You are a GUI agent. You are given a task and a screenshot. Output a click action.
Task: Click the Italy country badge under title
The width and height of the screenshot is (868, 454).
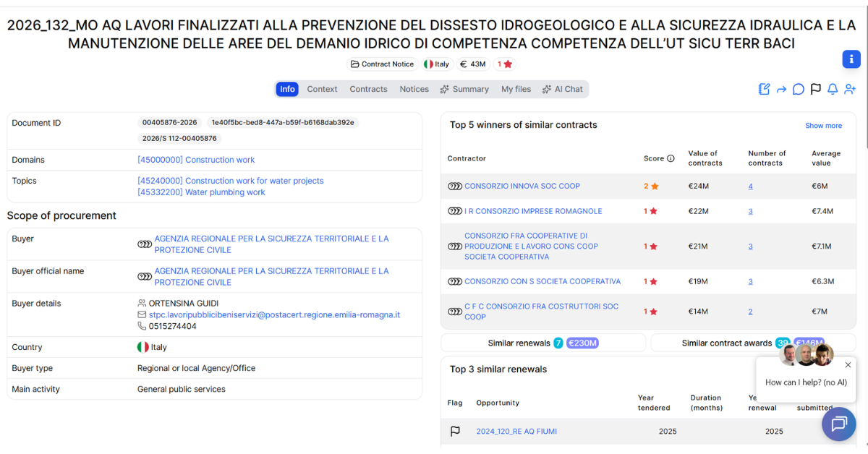(437, 64)
